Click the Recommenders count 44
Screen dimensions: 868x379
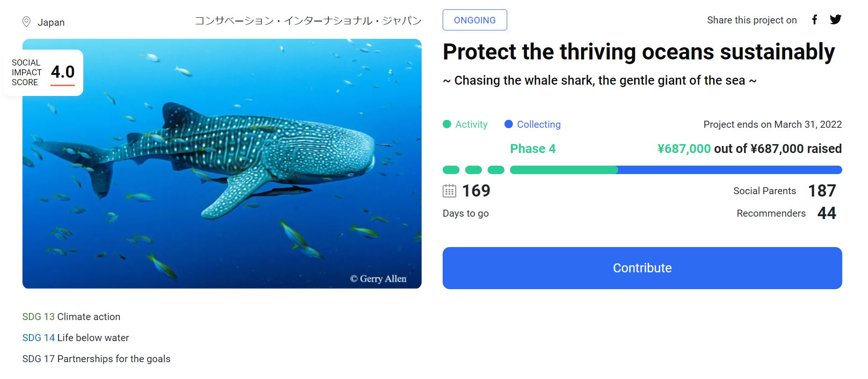click(x=826, y=213)
